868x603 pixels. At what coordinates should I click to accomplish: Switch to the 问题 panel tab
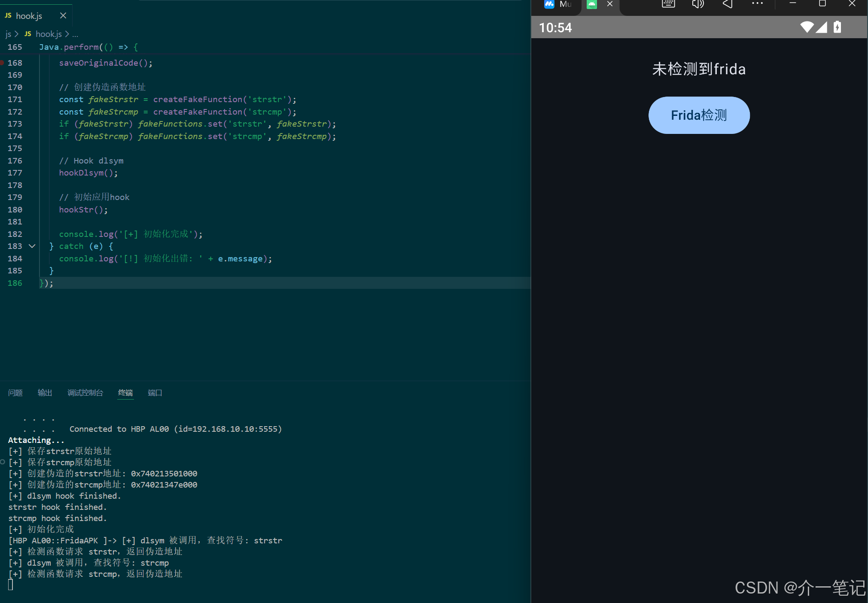pyautogui.click(x=15, y=393)
